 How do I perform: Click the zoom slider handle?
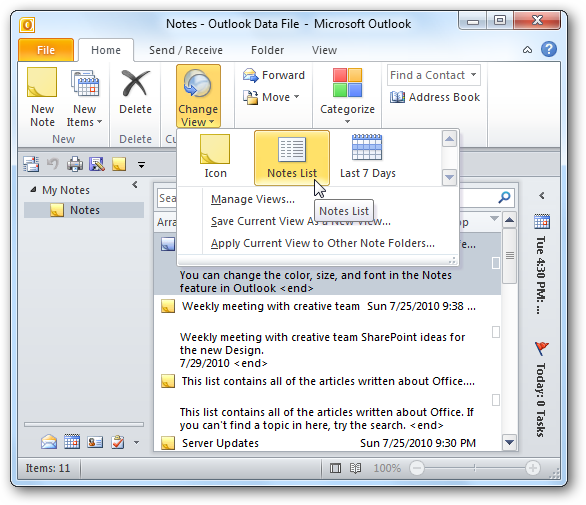click(x=474, y=468)
